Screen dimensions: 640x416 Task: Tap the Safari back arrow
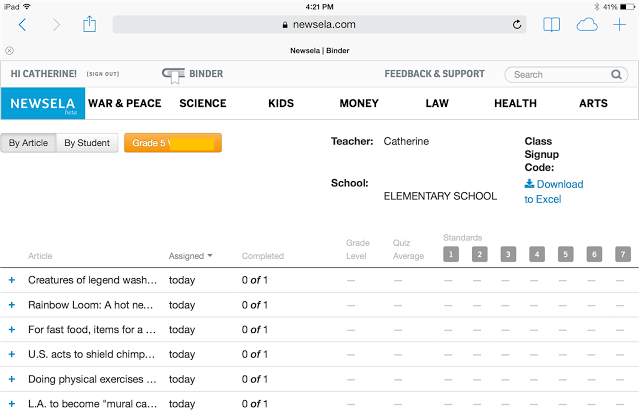click(22, 25)
